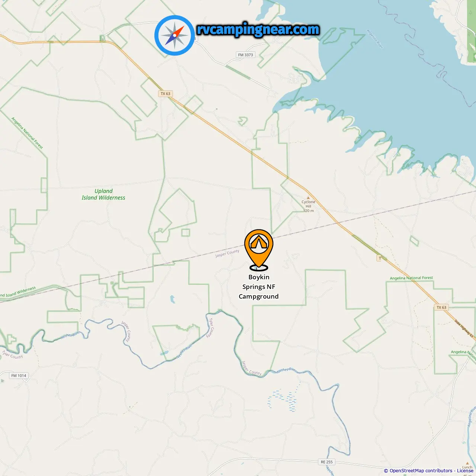476x476 pixels.
Task: Click the Upland Island Wilderness label
Action: coord(103,194)
